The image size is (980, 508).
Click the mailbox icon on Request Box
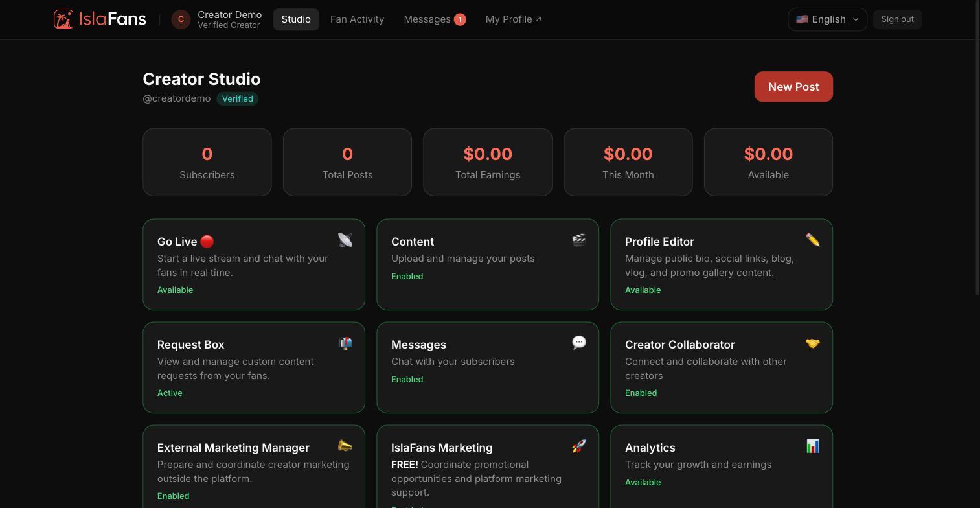345,343
